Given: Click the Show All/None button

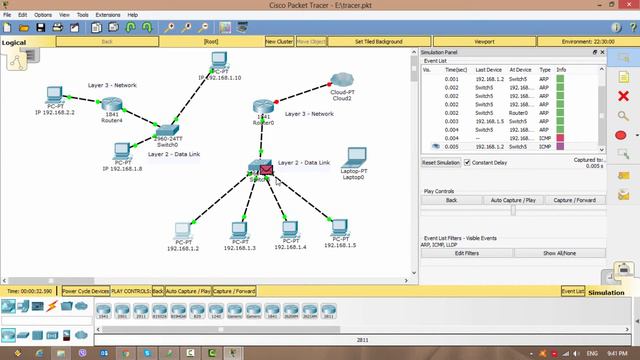Looking at the screenshot, I should 559,253.
